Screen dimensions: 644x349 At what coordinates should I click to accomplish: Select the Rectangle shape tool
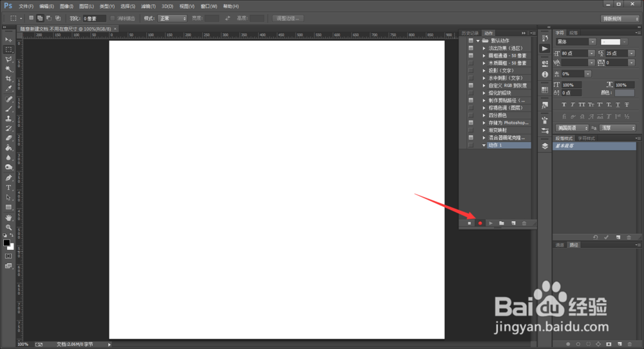pos(8,207)
